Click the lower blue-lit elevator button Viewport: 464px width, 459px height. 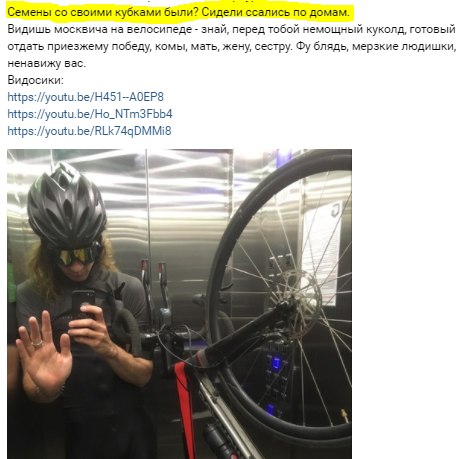point(271,409)
